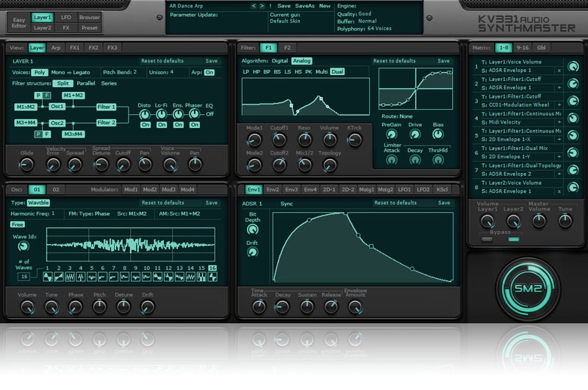
Task: Select Parallel filter structure
Action: click(x=85, y=83)
